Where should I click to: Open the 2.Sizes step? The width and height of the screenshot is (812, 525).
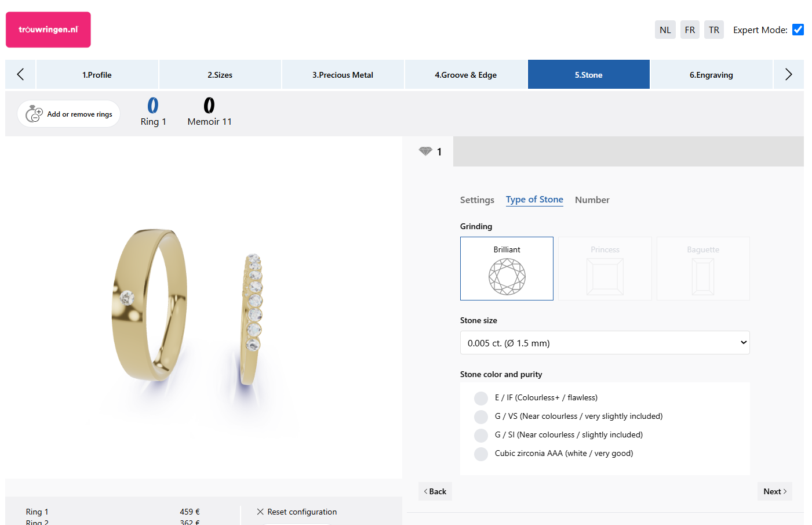(220, 74)
